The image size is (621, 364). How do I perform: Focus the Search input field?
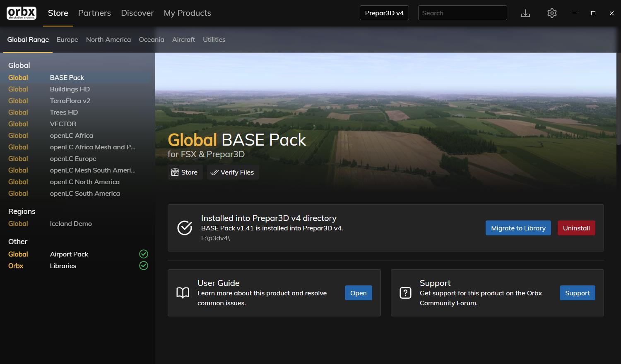[x=462, y=13]
